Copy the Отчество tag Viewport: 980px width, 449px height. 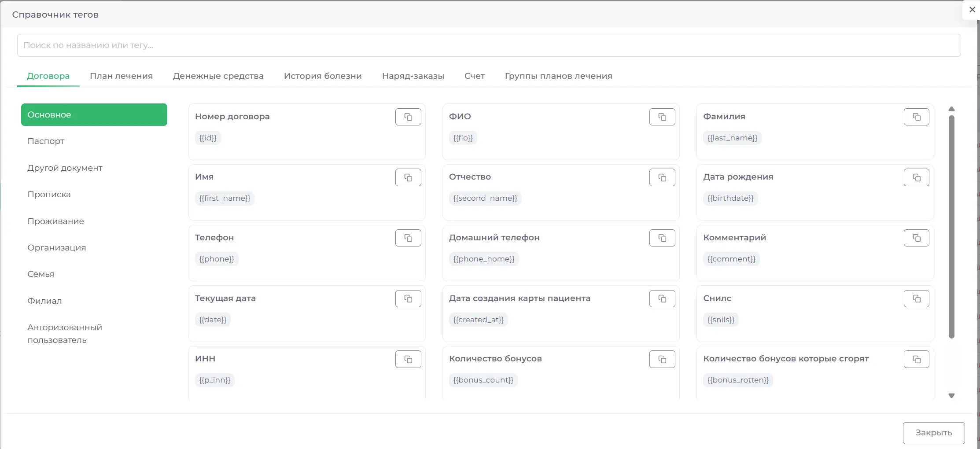point(662,177)
